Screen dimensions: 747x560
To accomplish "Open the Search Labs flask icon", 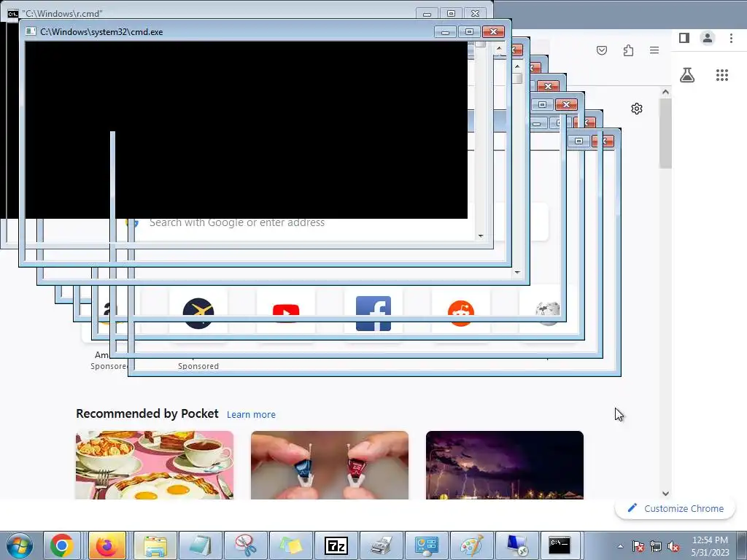I will 687,75.
